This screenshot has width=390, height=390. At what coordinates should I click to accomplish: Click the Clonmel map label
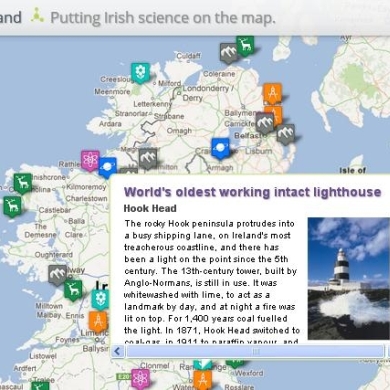[155, 366]
